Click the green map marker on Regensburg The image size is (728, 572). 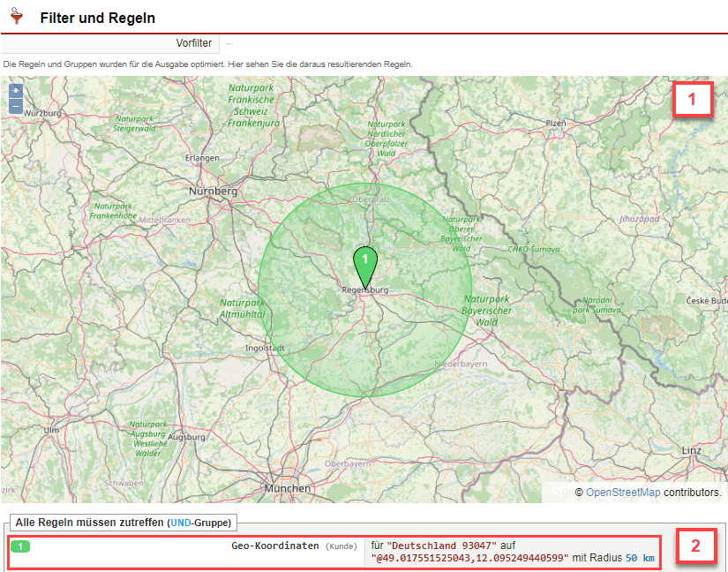click(364, 264)
